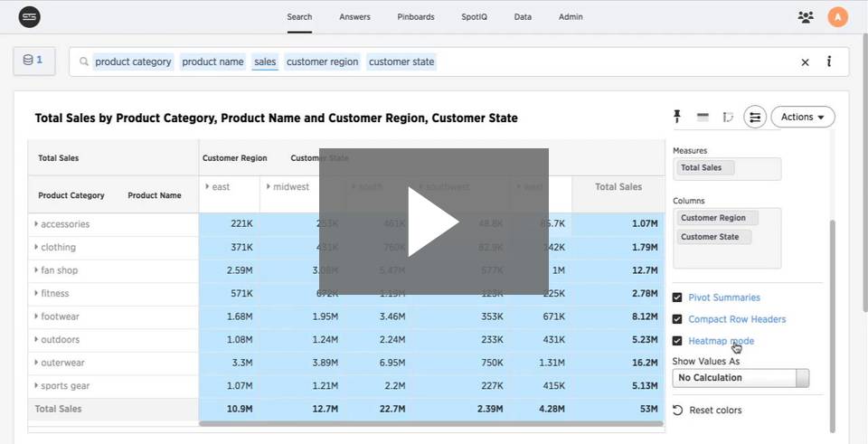The height and width of the screenshot is (444, 868).
Task: Click the data sources button
Action: 33,61
